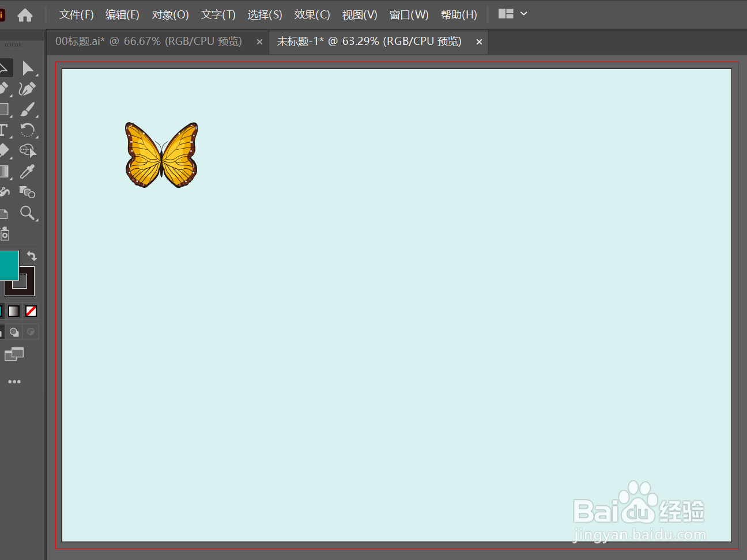
Task: Set fill to None (red slash)
Action: click(31, 311)
